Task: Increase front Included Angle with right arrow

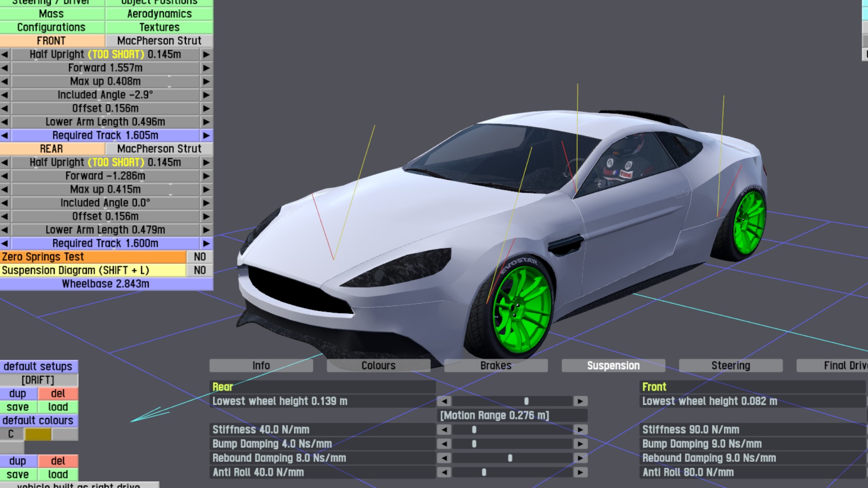Action: (x=206, y=95)
